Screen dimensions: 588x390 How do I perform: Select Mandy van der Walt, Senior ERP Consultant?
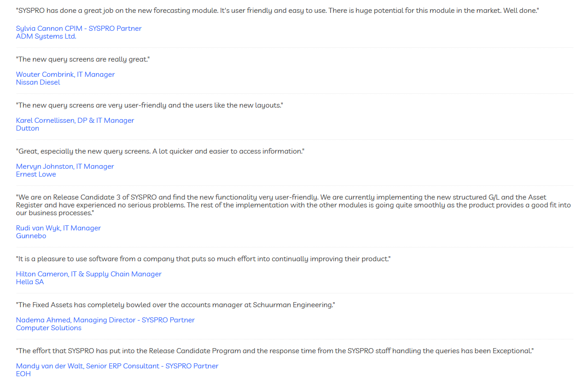[117, 366]
